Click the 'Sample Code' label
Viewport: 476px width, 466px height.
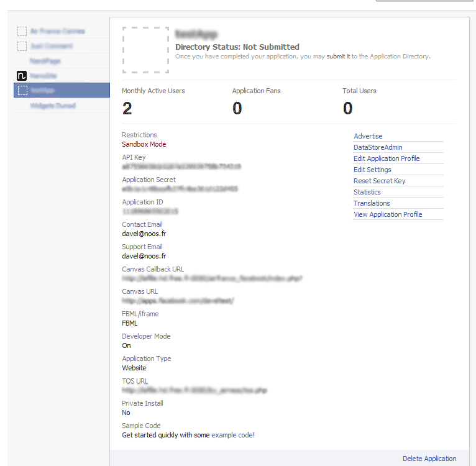(141, 426)
